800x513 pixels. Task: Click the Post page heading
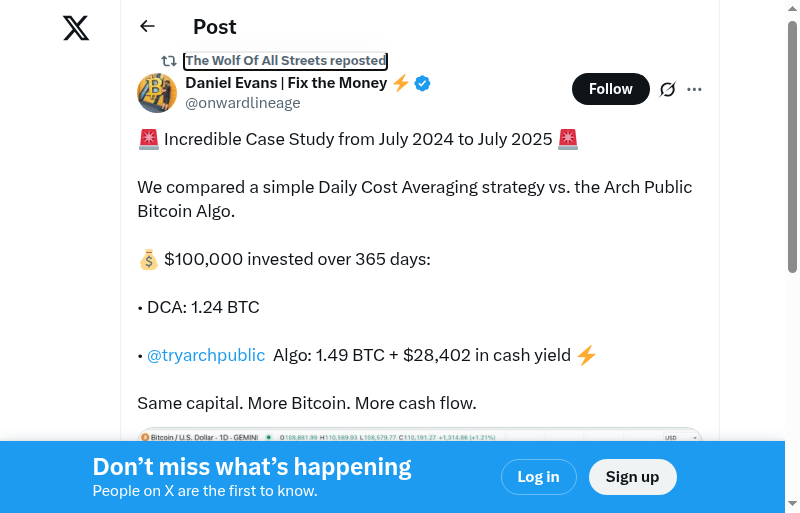(x=215, y=27)
